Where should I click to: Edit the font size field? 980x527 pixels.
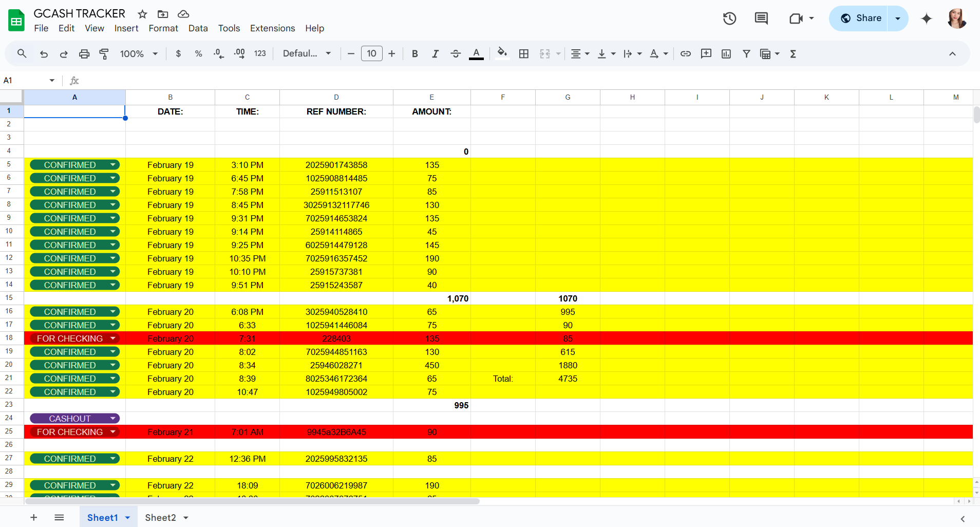coord(372,53)
